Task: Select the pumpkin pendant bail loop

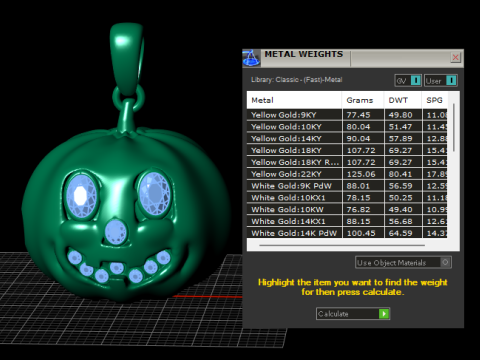Action: [x=127, y=58]
